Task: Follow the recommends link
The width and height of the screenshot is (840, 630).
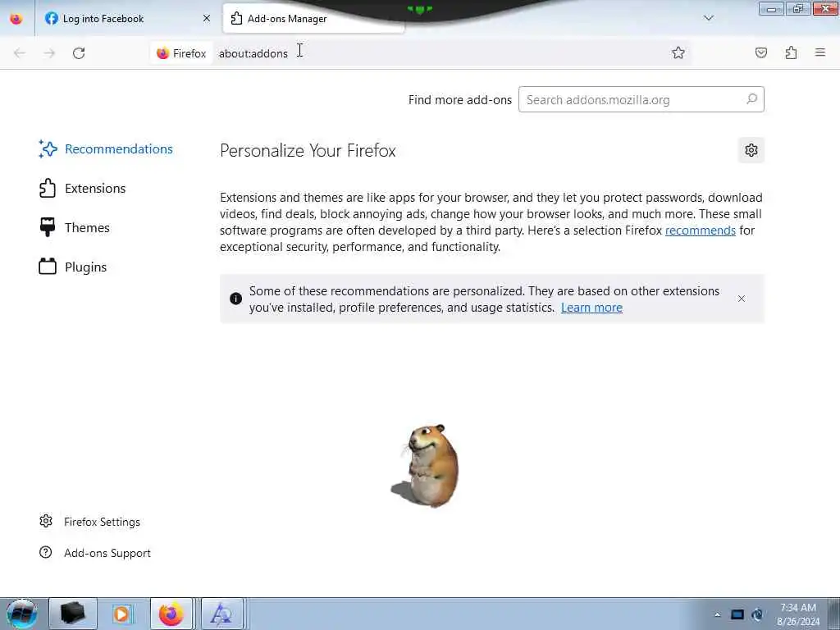Action: [701, 231]
